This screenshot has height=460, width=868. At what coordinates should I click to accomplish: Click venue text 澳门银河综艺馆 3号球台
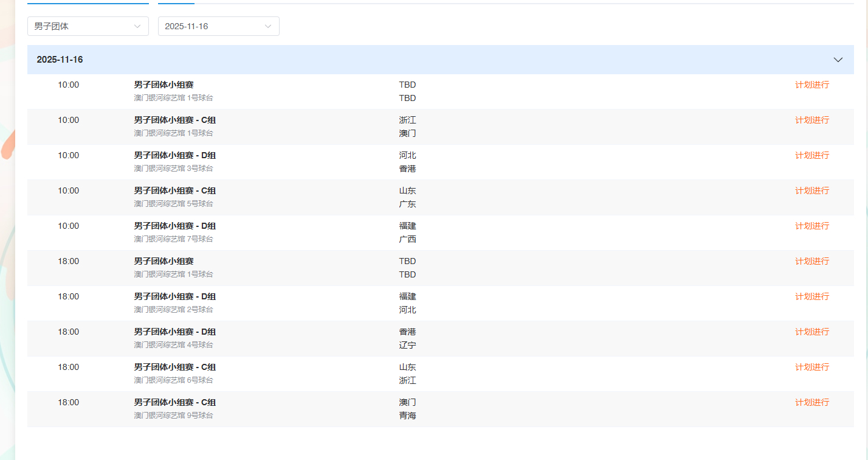[x=174, y=168]
